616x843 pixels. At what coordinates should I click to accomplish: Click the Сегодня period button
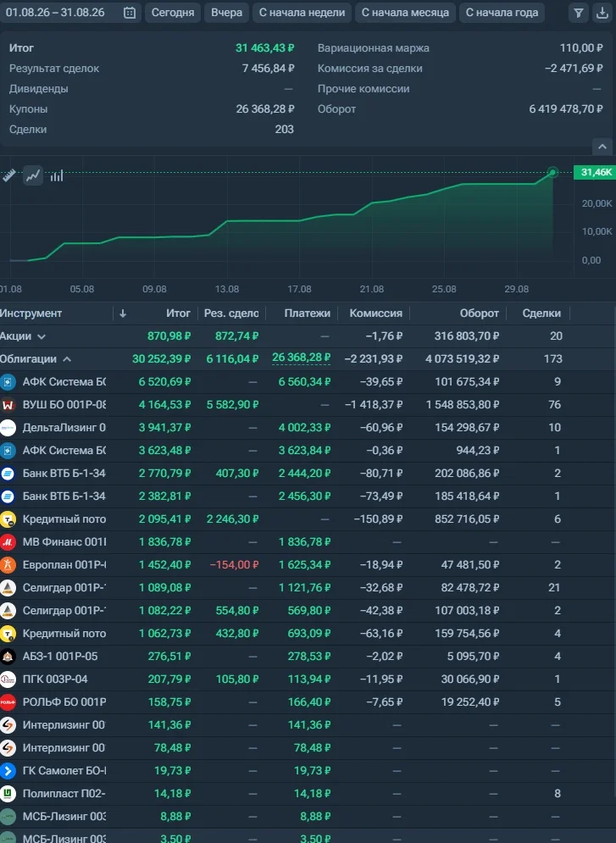coord(173,13)
